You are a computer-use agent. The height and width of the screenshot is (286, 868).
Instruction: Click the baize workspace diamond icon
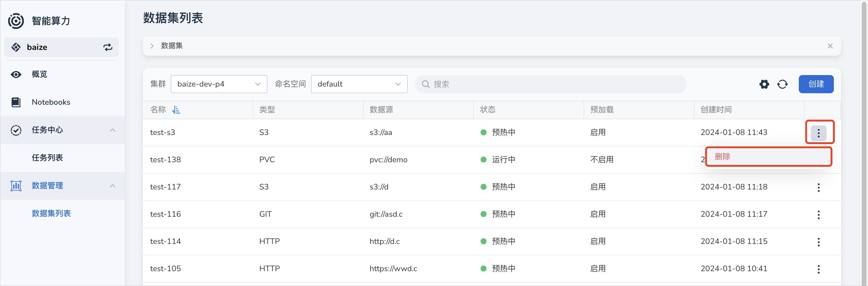coord(16,47)
